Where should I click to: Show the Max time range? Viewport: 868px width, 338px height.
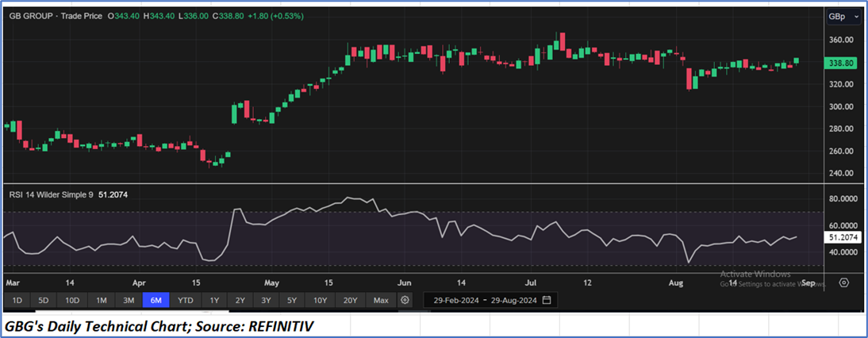(x=381, y=300)
